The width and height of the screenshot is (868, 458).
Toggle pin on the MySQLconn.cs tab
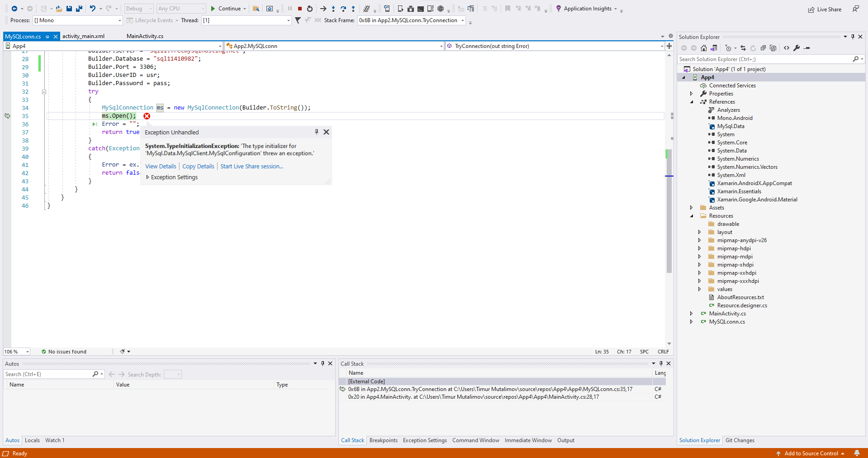(x=47, y=37)
